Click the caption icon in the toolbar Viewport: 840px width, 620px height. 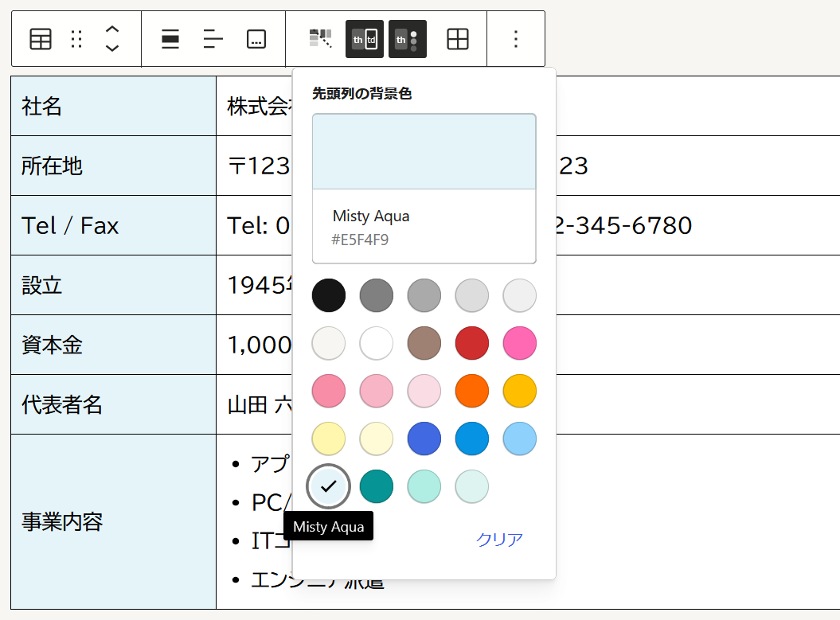click(x=256, y=39)
